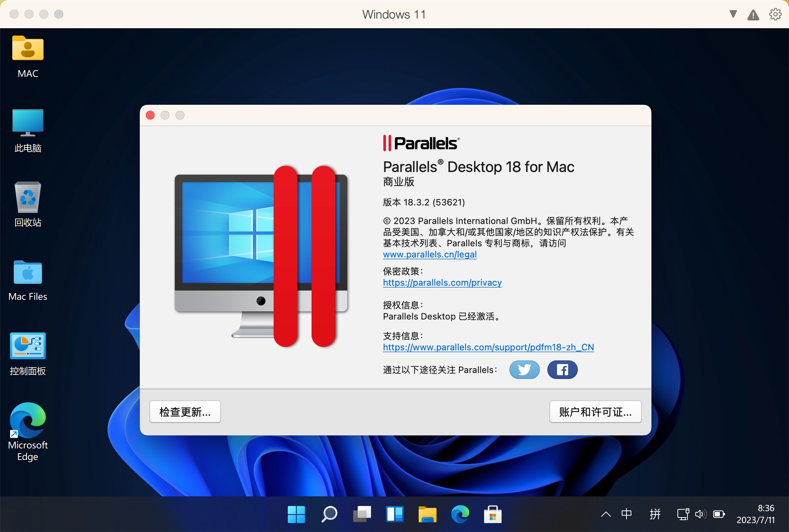Open the volume speaker tray icon
The width and height of the screenshot is (789, 532).
[x=701, y=514]
